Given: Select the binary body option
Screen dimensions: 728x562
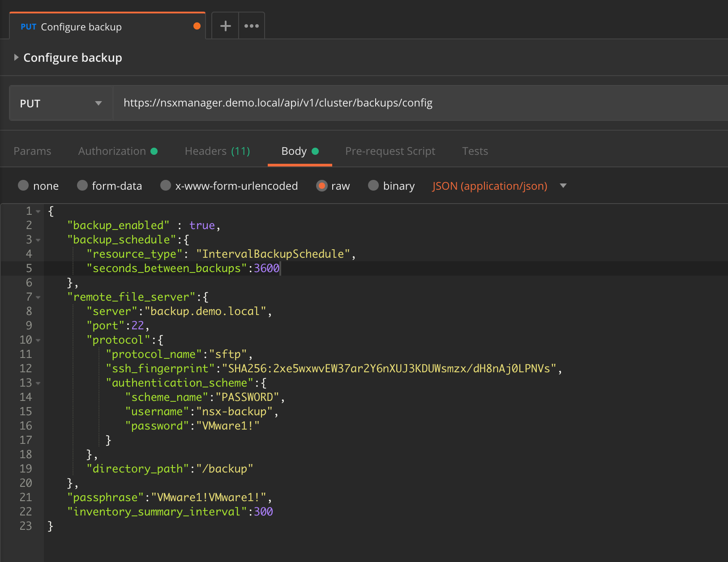Looking at the screenshot, I should click(373, 185).
